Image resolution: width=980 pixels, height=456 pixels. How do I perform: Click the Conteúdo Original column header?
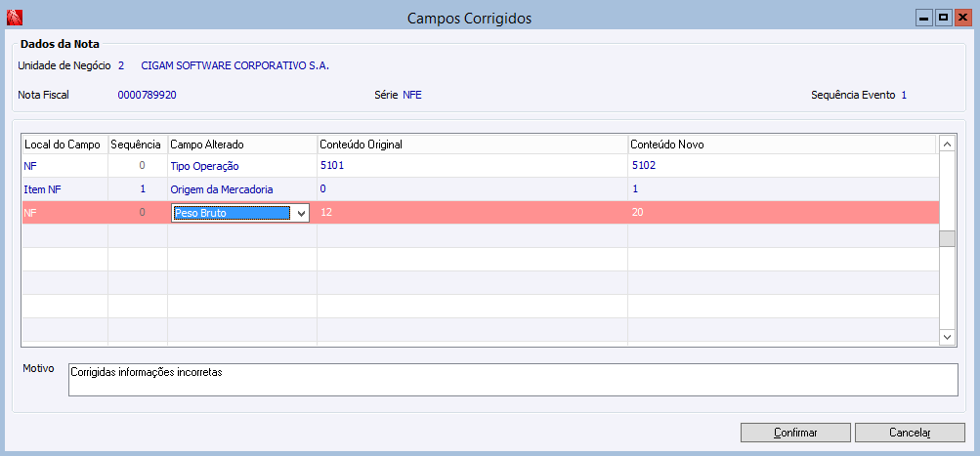point(472,145)
